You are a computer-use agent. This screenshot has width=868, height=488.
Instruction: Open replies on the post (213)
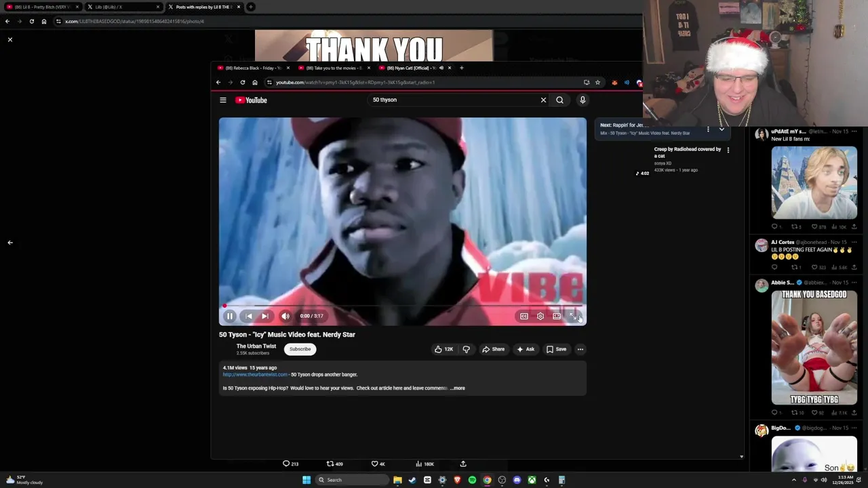(x=290, y=464)
